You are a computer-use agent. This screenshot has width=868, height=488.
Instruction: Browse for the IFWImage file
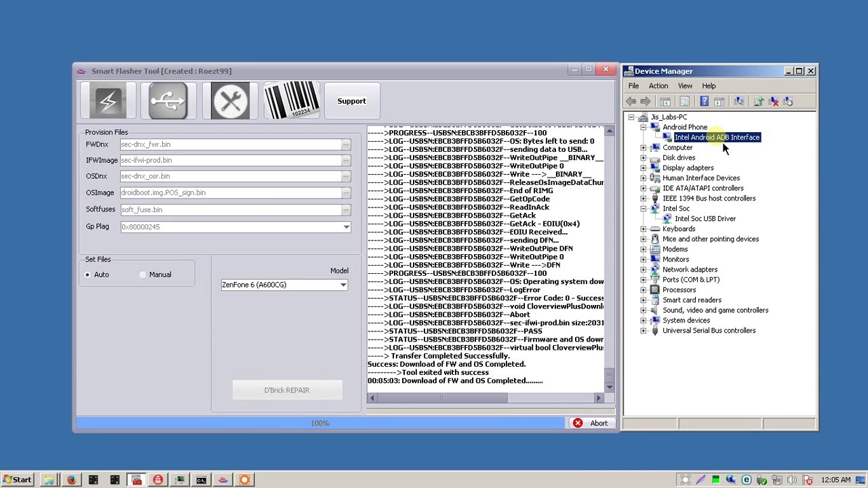[x=346, y=161]
